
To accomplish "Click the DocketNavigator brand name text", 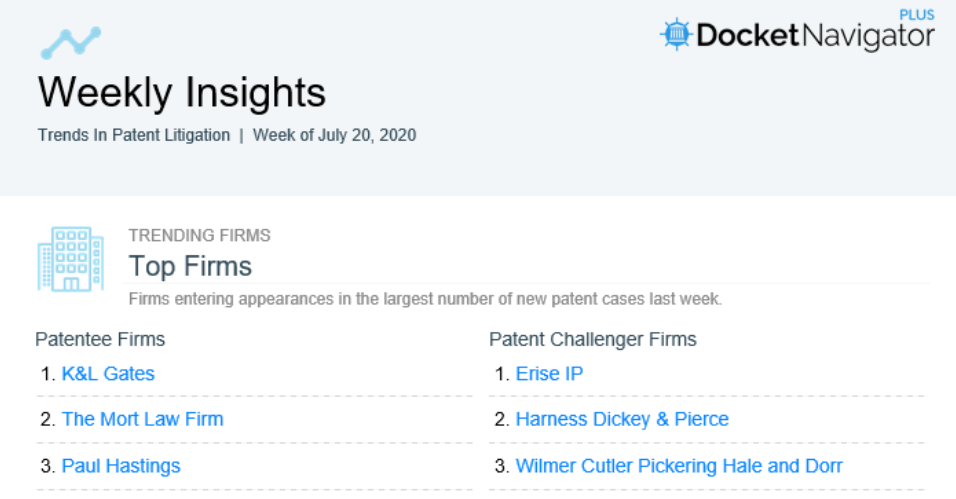I will (x=815, y=36).
